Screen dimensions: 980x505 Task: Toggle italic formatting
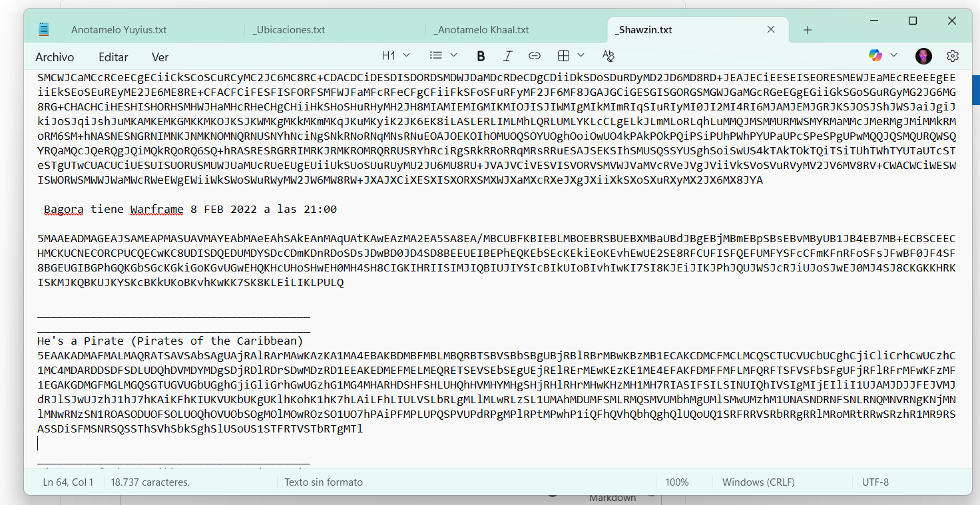(x=507, y=56)
